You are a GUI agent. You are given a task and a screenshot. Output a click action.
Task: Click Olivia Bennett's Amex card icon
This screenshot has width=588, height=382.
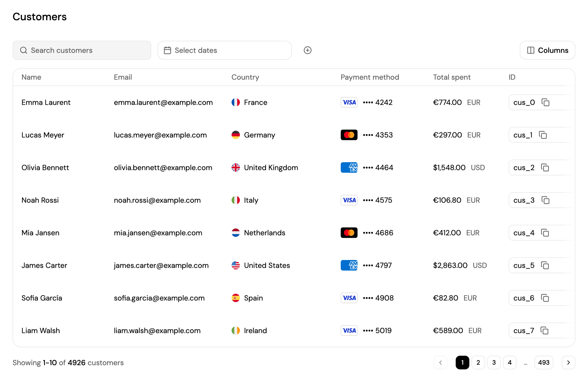click(x=349, y=168)
